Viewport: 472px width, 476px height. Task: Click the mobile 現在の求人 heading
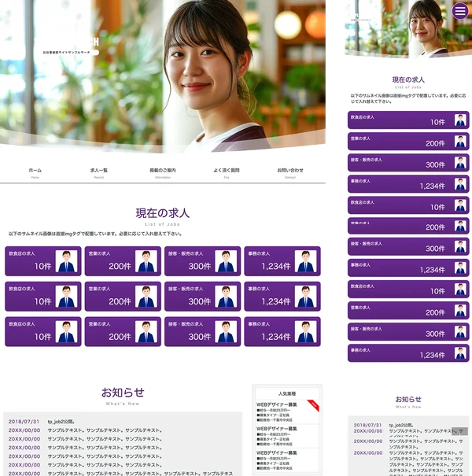(408, 79)
